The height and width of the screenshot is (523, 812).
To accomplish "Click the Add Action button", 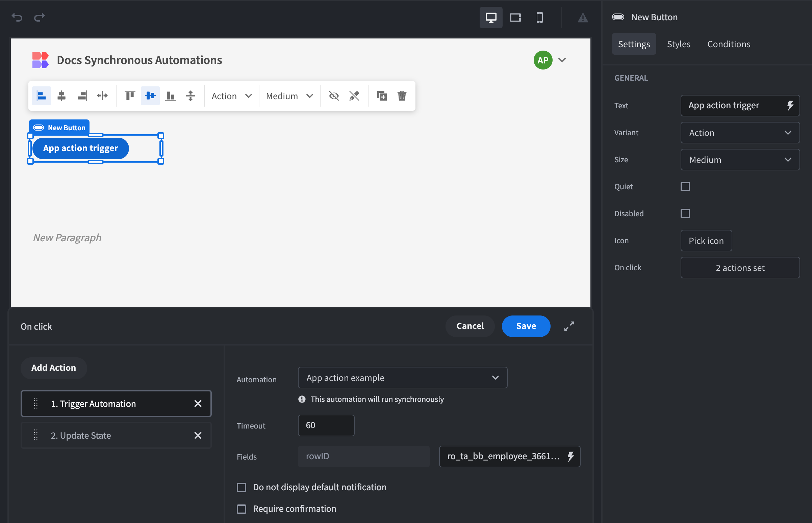I will click(54, 368).
